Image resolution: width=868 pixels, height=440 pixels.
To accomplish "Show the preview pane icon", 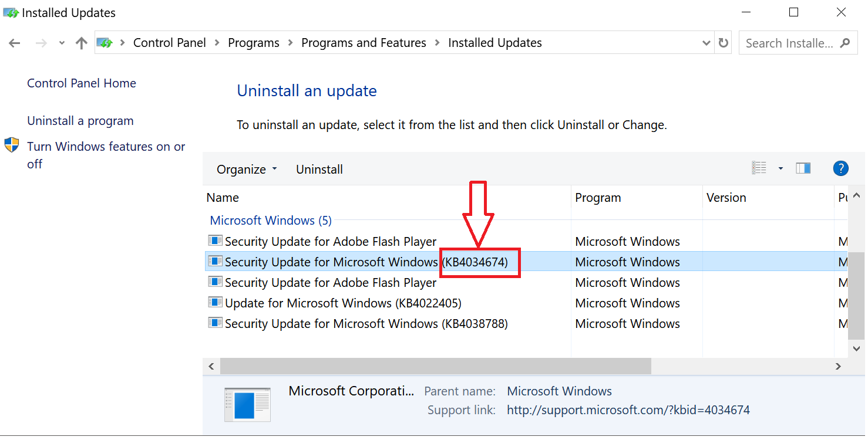I will click(803, 169).
